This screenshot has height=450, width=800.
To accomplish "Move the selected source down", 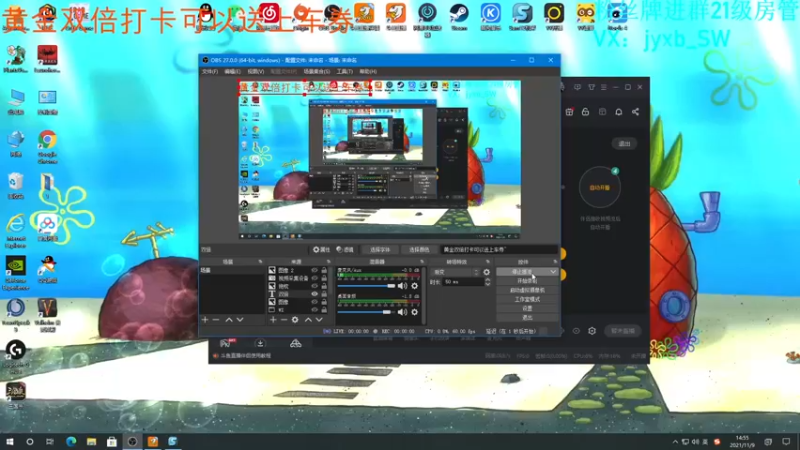I will (319, 320).
